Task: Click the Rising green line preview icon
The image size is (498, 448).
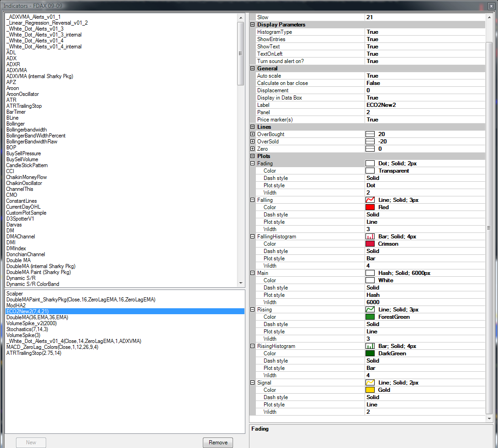Action: tap(370, 310)
